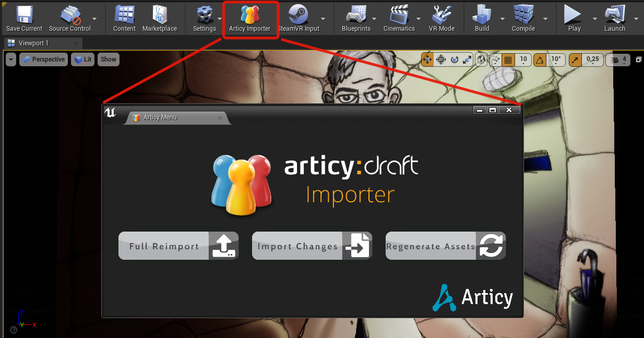Screen dimensions: 644x338
Task: Open the rotation snap 10° dropdown
Action: point(555,59)
